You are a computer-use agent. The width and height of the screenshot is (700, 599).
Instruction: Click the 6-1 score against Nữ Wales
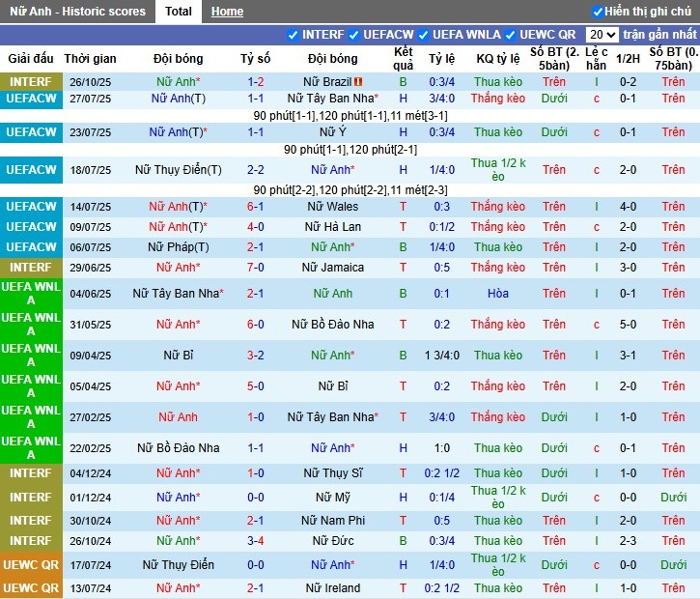[x=256, y=207]
